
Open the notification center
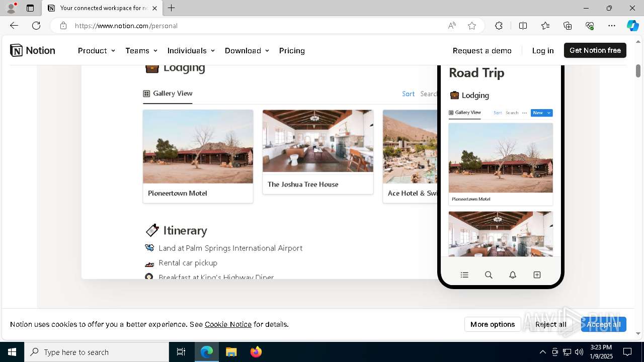click(x=627, y=352)
